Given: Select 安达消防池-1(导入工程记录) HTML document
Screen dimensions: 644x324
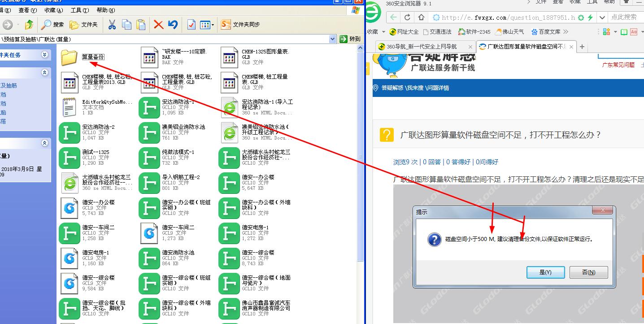Looking at the screenshot, I should coord(257,107).
